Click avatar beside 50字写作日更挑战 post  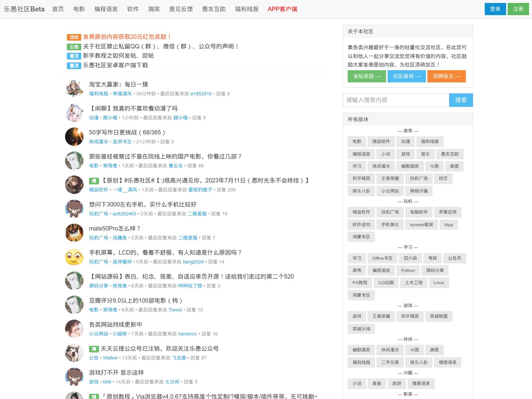click(x=74, y=137)
